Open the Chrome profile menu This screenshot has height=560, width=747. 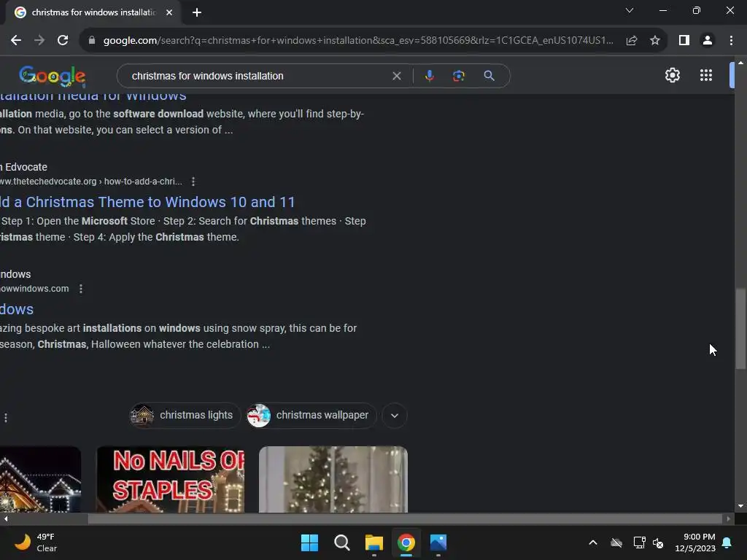tap(708, 41)
